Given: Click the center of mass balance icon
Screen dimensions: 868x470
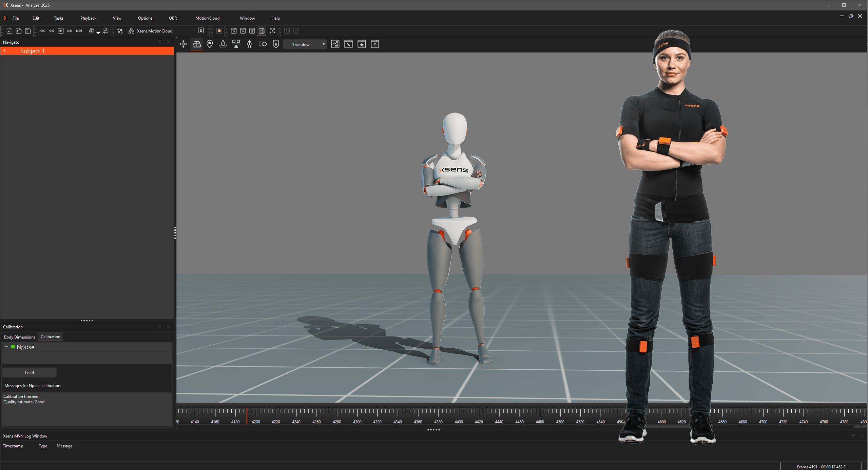Looking at the screenshot, I should (236, 44).
